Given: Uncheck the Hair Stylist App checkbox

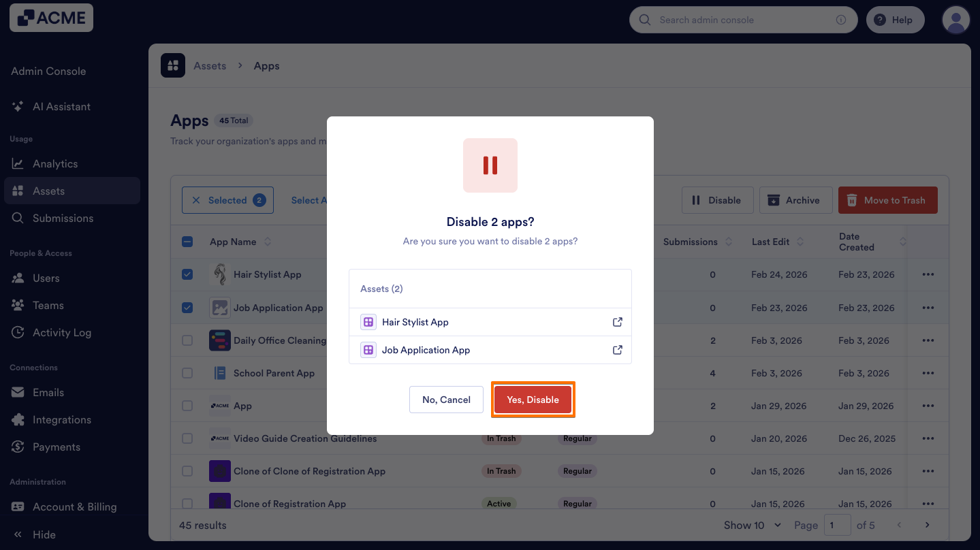Looking at the screenshot, I should click(x=187, y=274).
